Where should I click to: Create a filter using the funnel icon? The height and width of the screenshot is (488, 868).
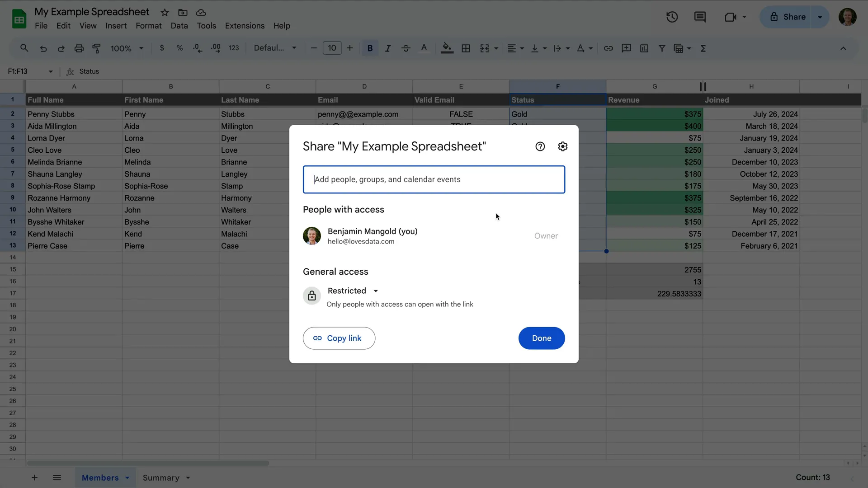coord(662,48)
